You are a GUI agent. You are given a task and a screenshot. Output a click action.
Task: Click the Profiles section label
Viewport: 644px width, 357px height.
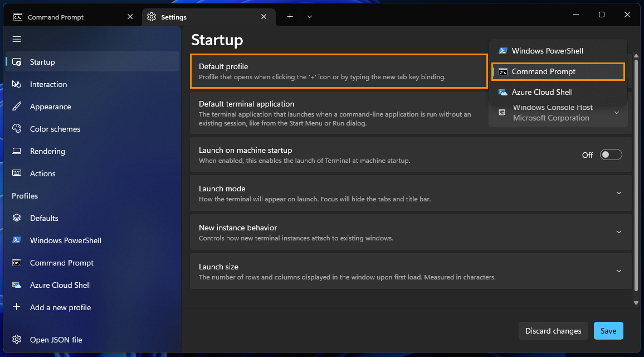coord(25,196)
